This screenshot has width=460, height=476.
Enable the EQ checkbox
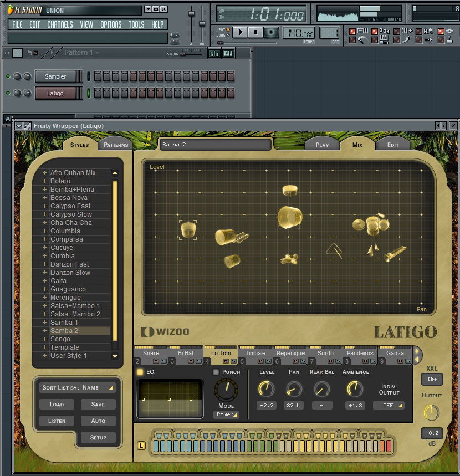pos(140,372)
